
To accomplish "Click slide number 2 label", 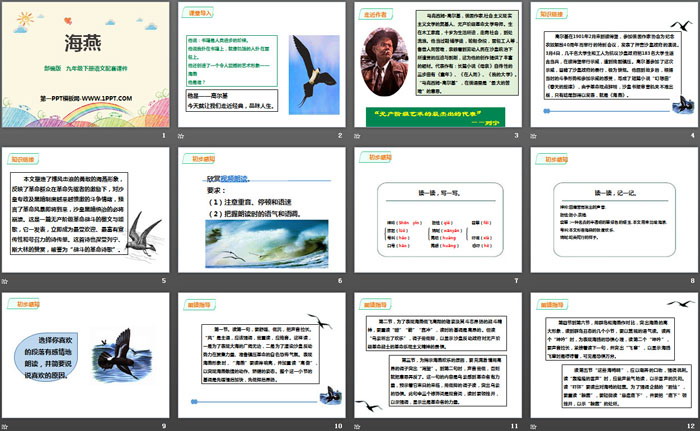I will (340, 135).
